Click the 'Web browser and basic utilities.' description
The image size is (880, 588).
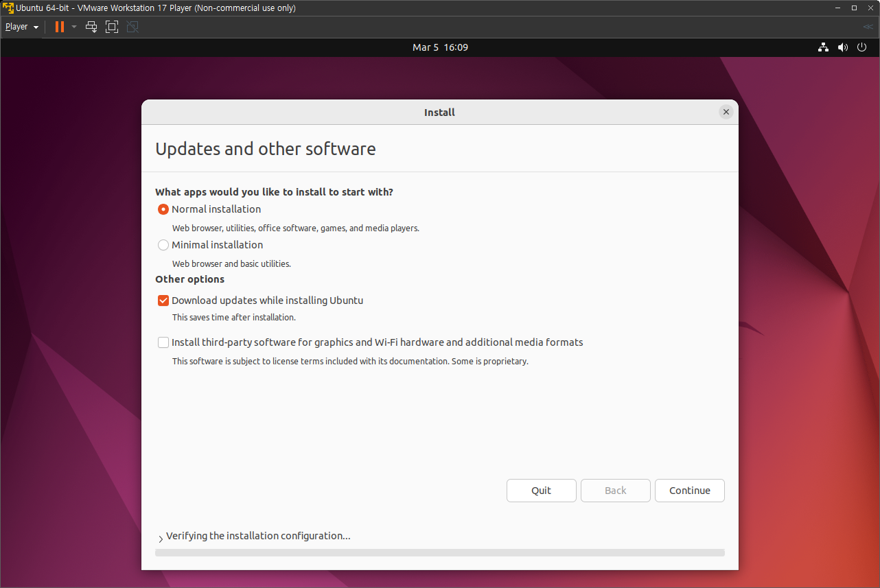pyautogui.click(x=231, y=263)
